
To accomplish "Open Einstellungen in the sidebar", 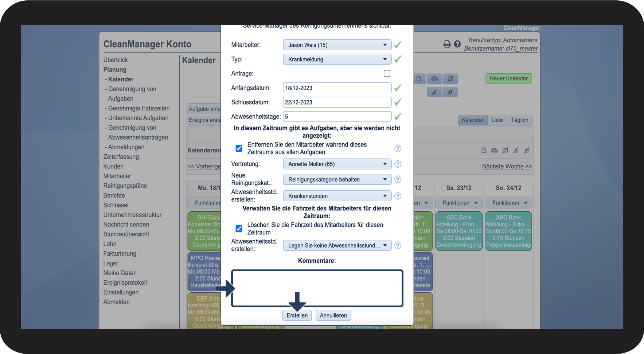I will [121, 292].
